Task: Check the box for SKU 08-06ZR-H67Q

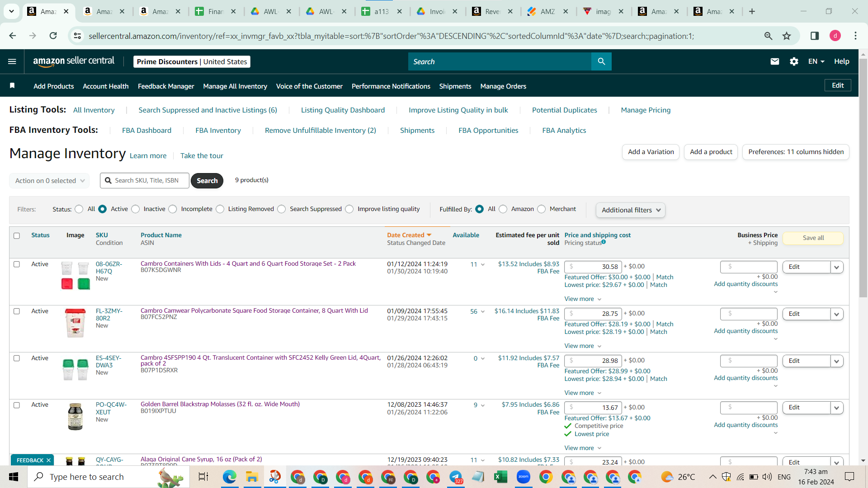Action: coord(17,264)
